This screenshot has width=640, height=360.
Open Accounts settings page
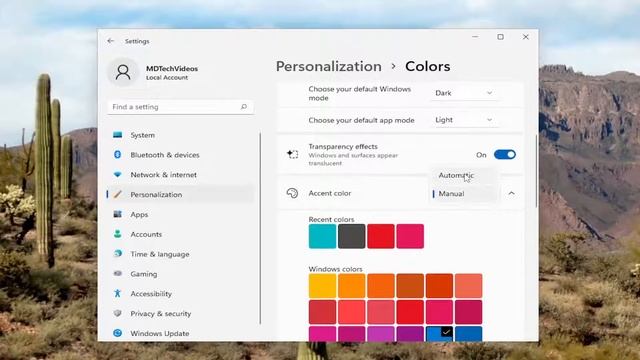click(180, 234)
